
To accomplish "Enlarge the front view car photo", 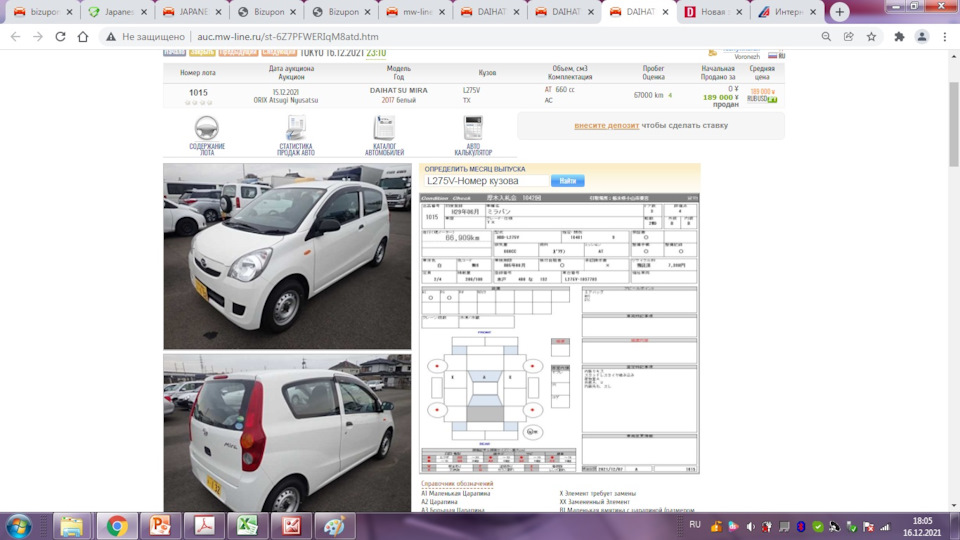I will coord(287,256).
